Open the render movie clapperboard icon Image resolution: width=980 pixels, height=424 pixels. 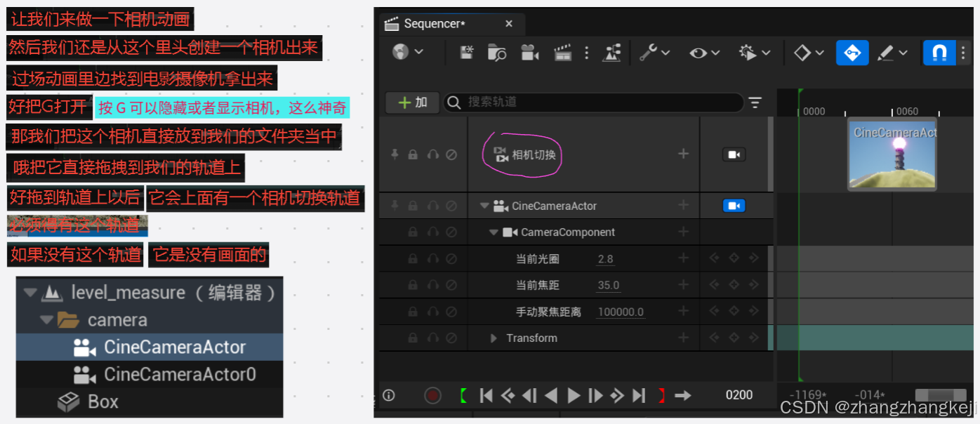click(562, 52)
